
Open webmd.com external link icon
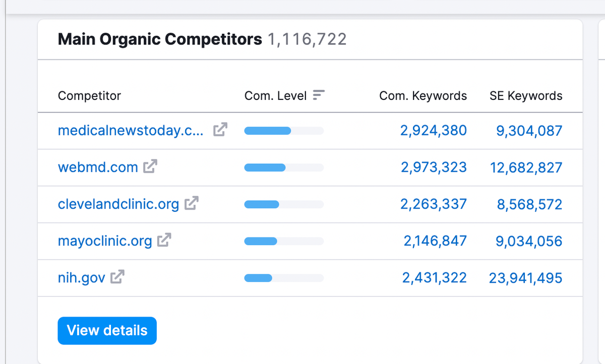tap(150, 166)
